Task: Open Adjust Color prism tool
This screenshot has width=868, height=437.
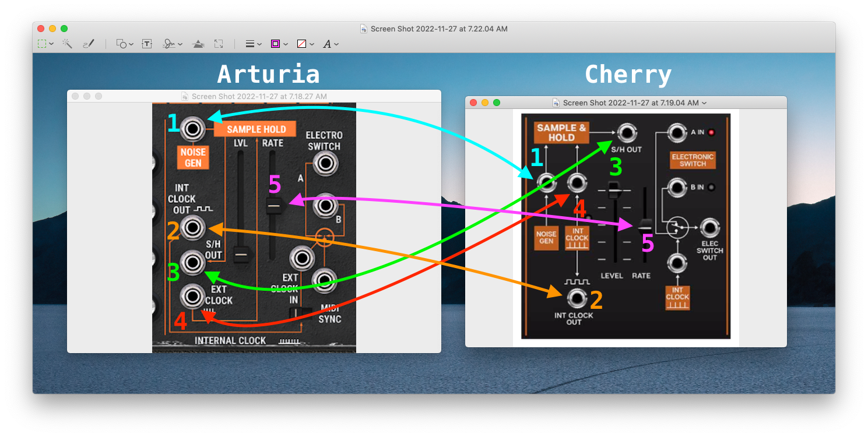Action: point(198,44)
